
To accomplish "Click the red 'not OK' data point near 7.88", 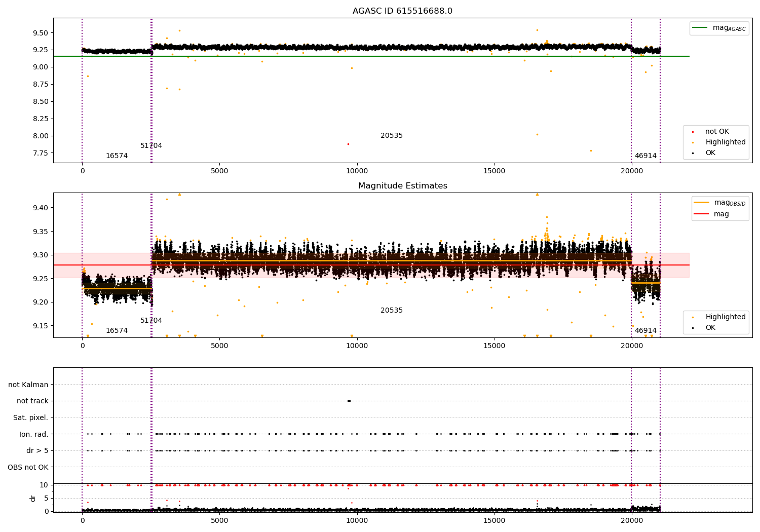I will [x=348, y=144].
